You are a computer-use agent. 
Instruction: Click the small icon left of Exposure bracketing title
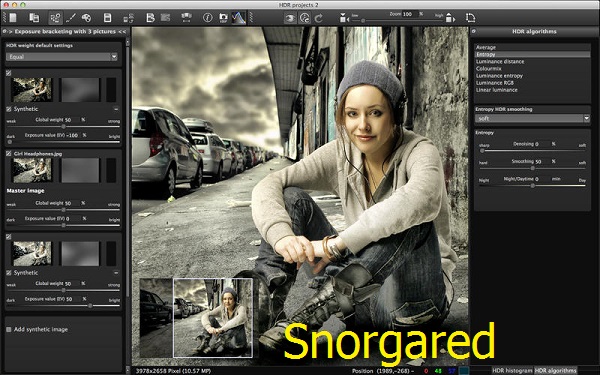coord(4,31)
